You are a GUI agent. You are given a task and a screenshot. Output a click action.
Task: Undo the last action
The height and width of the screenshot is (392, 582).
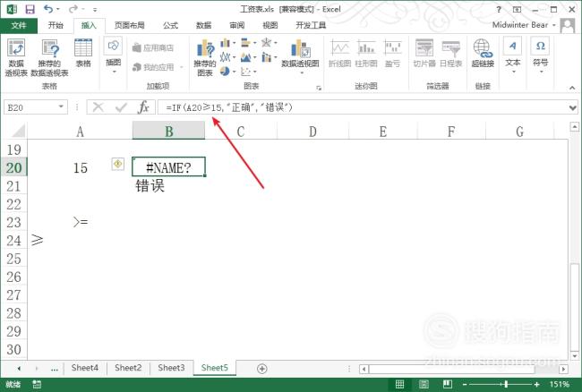[47, 9]
